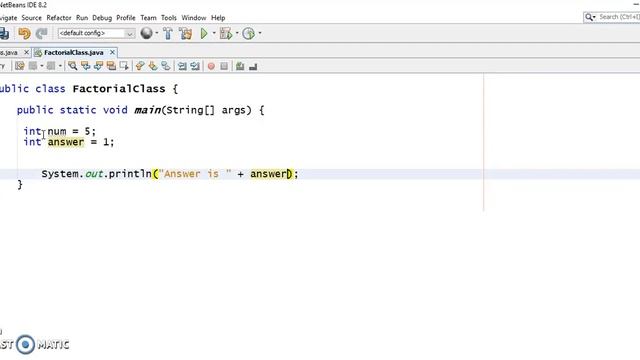Open the Window menu
Image resolution: width=640 pixels, height=360 pixels.
click(x=193, y=18)
